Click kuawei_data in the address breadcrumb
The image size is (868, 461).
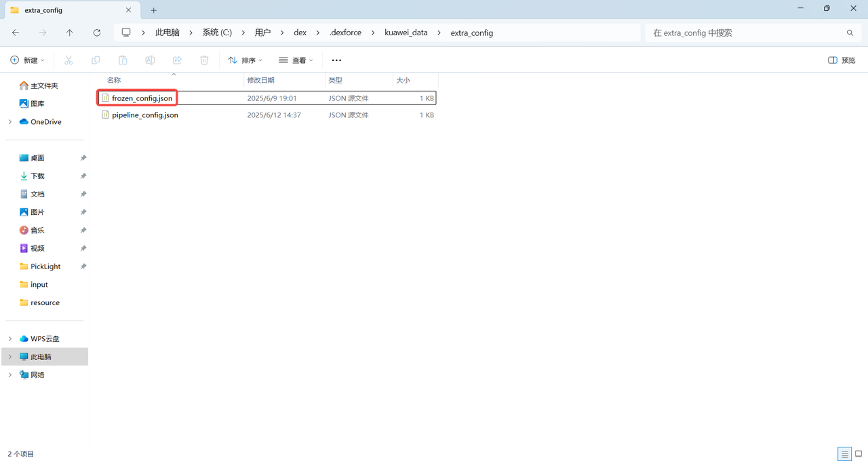[x=406, y=33]
